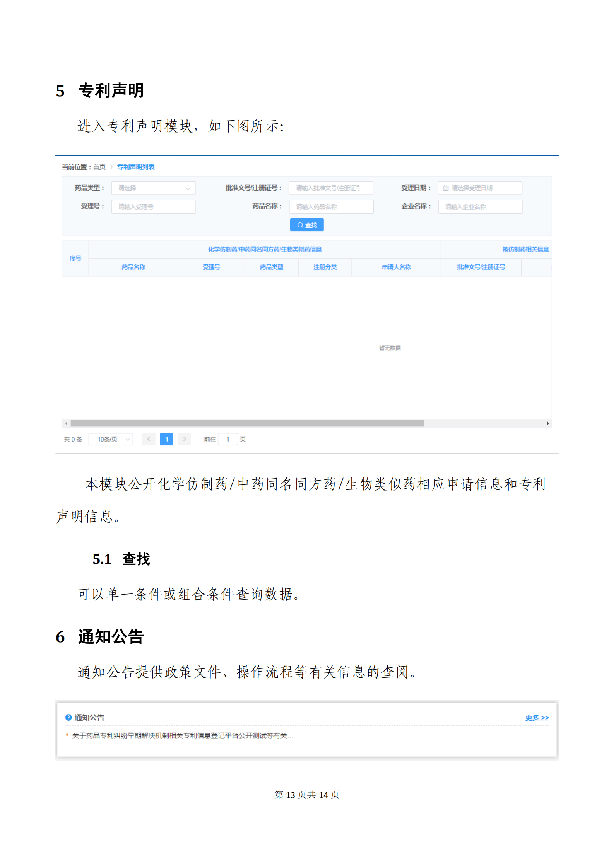Click the 专利声明列表 breadcrumb
Screen dimensions: 614x868
[x=136, y=167]
